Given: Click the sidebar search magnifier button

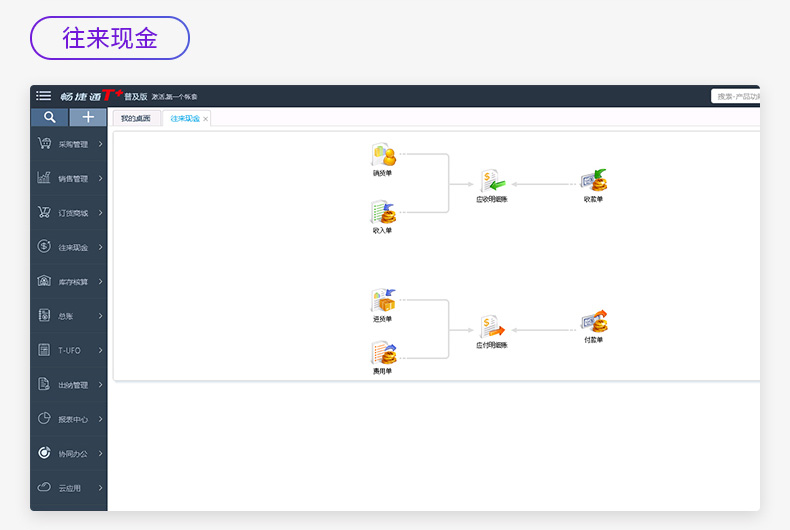Looking at the screenshot, I should [x=49, y=117].
